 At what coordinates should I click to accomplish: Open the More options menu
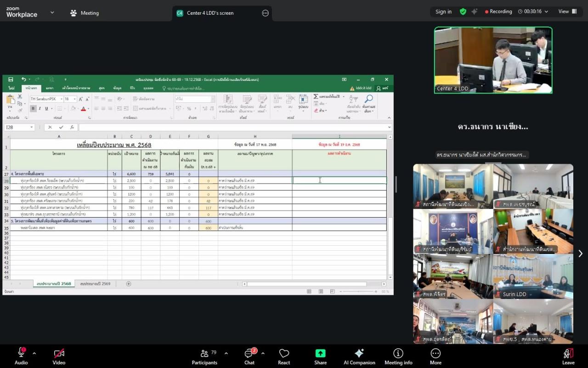pos(435,356)
